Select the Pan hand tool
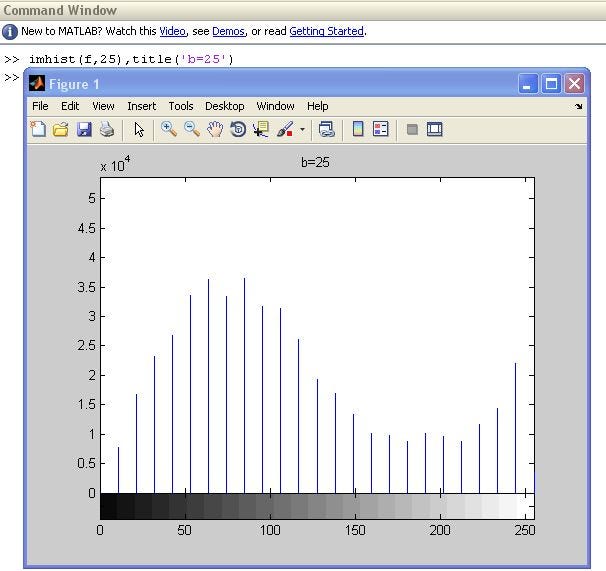This screenshot has height=571, width=606. tap(215, 129)
